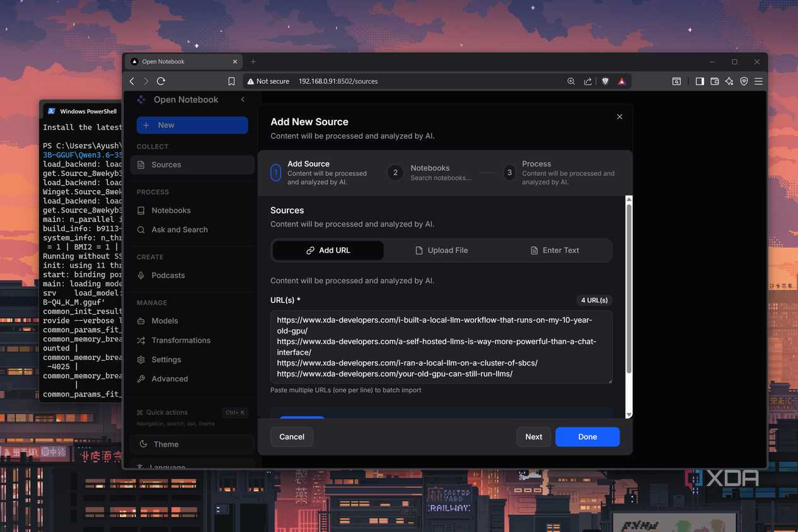Open a new browser tab with plus
The width and height of the screenshot is (798, 532).
coord(253,62)
